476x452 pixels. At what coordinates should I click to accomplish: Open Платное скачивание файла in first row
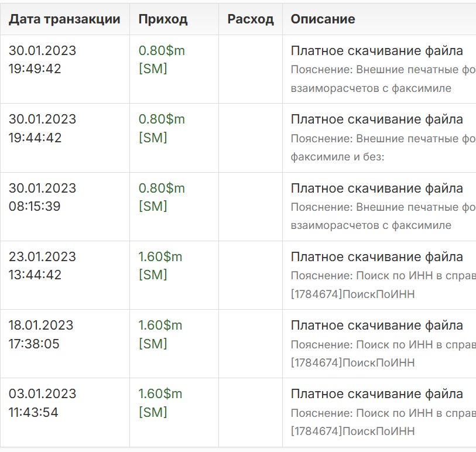click(376, 51)
